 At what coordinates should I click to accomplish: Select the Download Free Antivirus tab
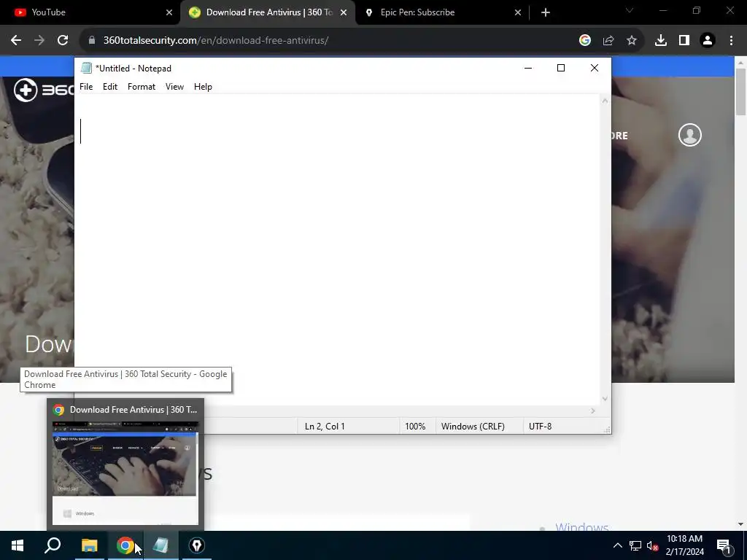point(268,12)
